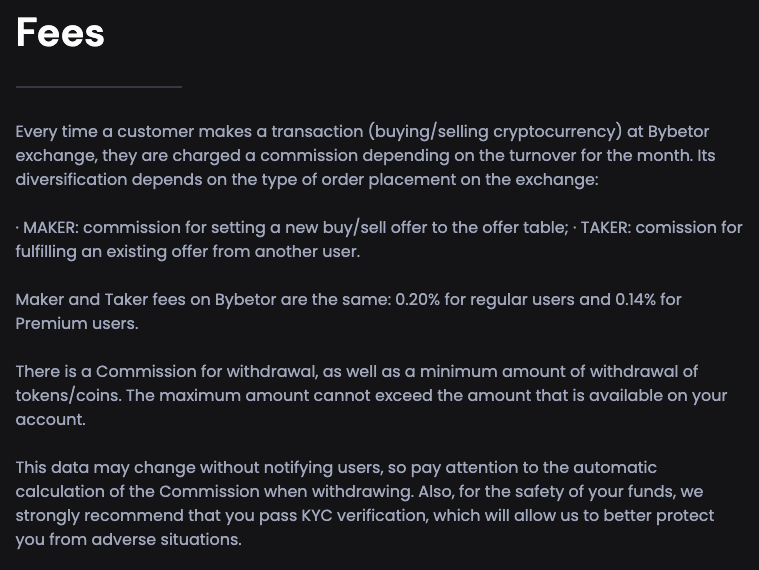
Task: Click the 0.20% regular user fee
Action: click(x=417, y=300)
